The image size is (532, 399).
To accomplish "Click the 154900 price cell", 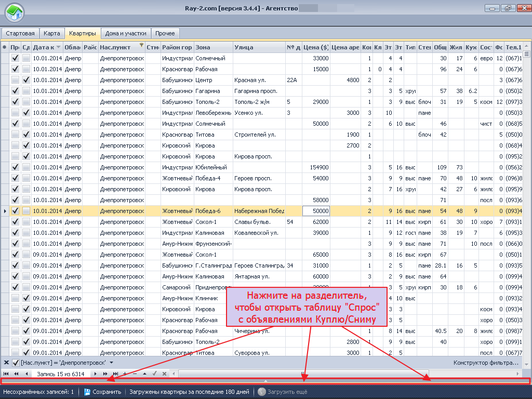I will tap(316, 167).
